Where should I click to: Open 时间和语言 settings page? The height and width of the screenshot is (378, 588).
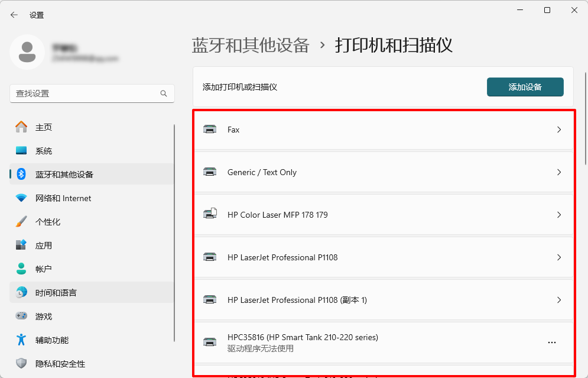coord(92,292)
